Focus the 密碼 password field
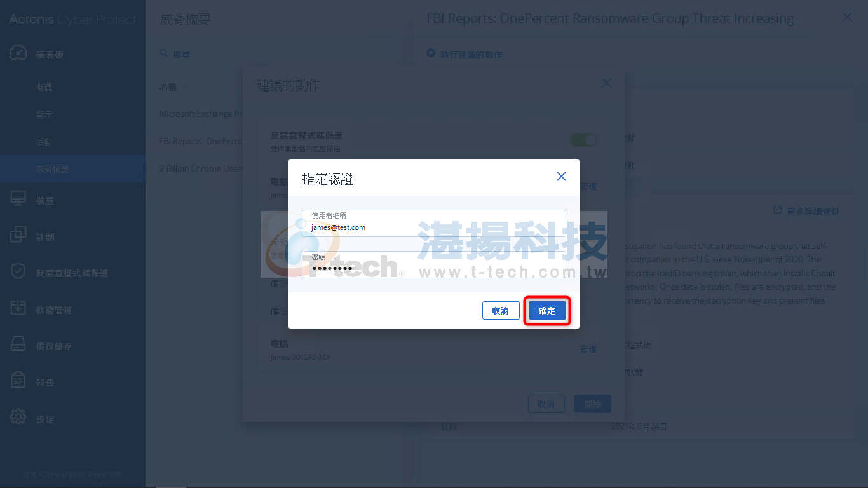The image size is (868, 488). [433, 264]
